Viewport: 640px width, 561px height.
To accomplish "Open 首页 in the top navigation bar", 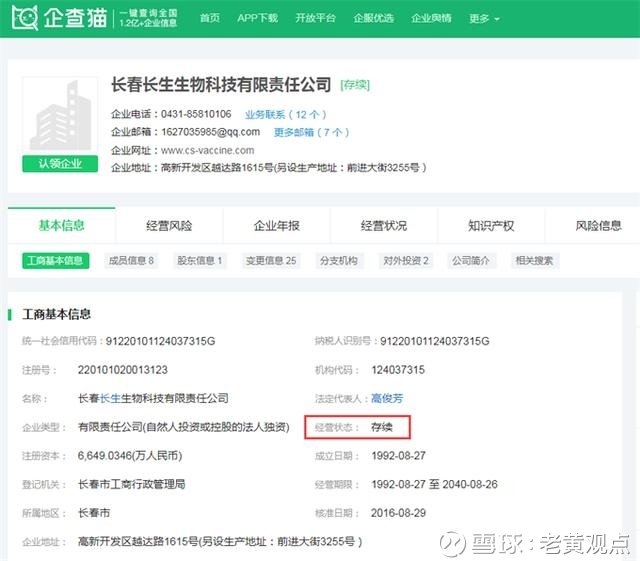I will click(x=210, y=18).
